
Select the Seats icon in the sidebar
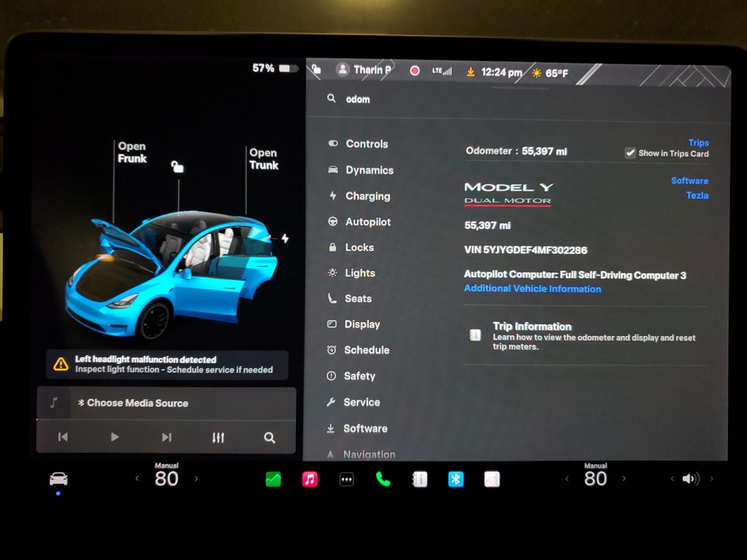(x=333, y=298)
